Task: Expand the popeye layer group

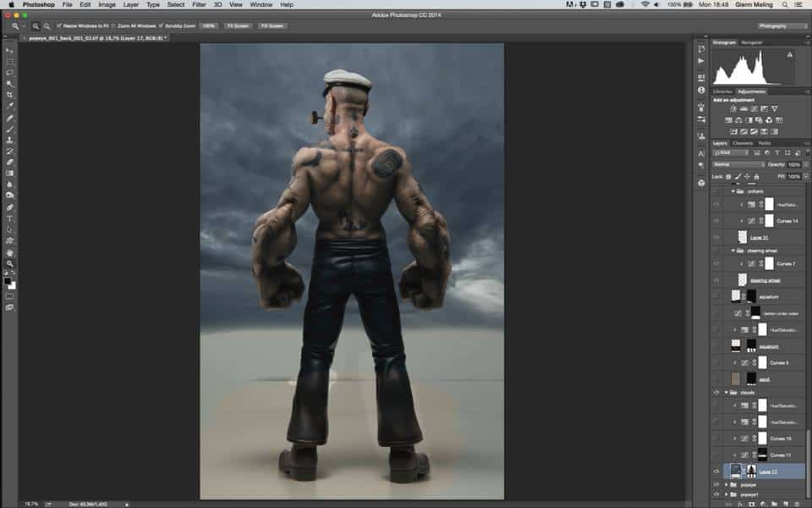Action: (727, 484)
